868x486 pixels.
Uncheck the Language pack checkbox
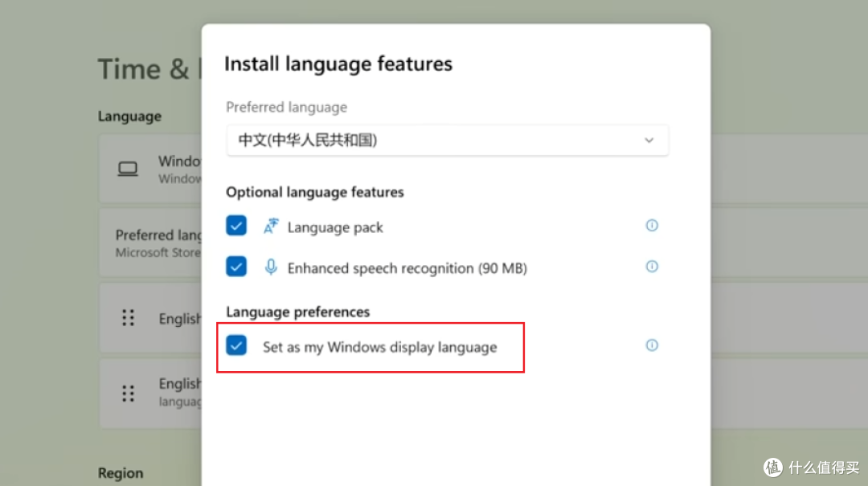pos(236,226)
